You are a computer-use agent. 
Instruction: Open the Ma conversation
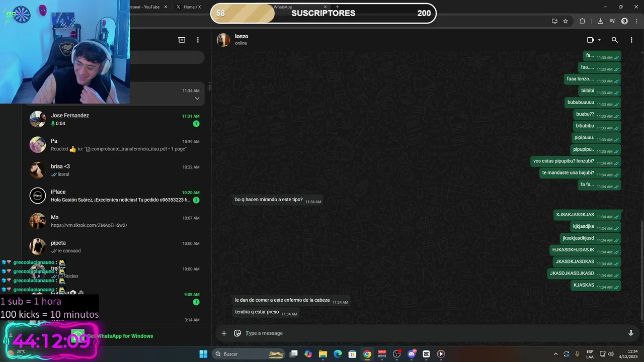click(x=116, y=221)
